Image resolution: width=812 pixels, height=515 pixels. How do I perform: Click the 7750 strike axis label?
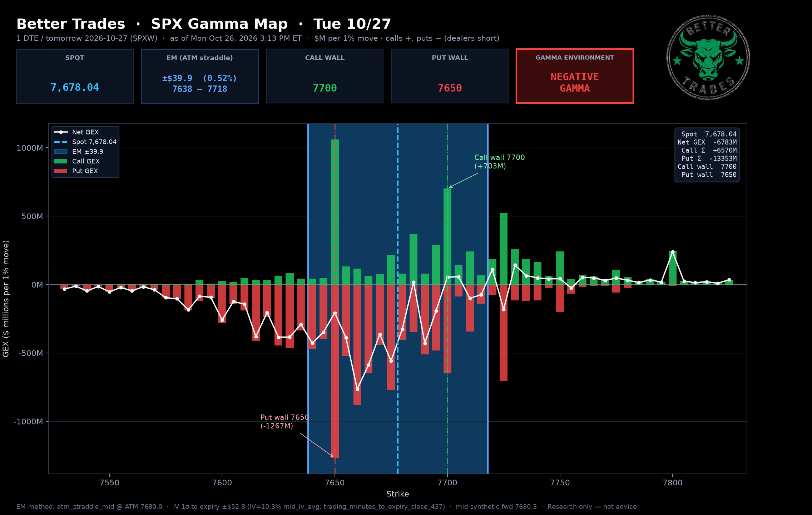[560, 483]
